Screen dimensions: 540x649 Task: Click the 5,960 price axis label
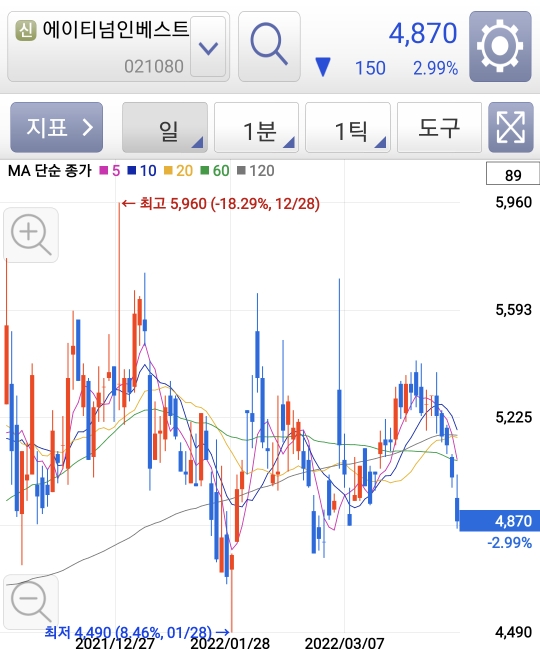pos(514,202)
